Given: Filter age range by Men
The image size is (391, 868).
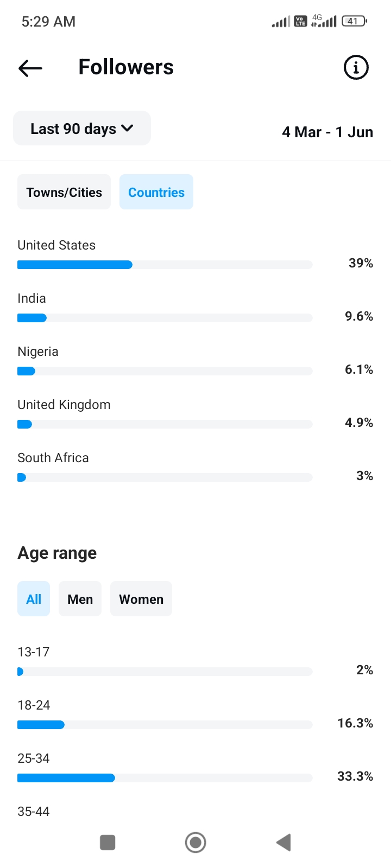Looking at the screenshot, I should [80, 599].
